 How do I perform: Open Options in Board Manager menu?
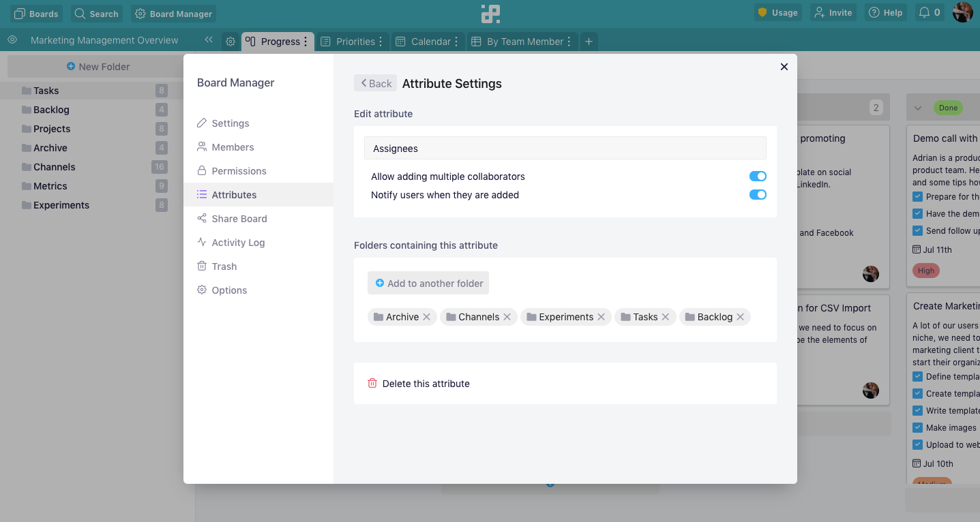258,290
